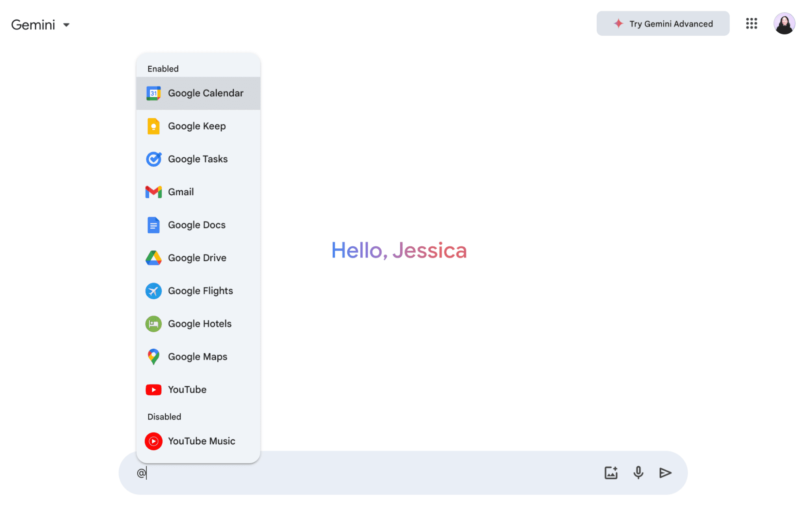This screenshot has height=513, width=812.
Task: Click the Gmail envelope icon
Action: tap(154, 192)
